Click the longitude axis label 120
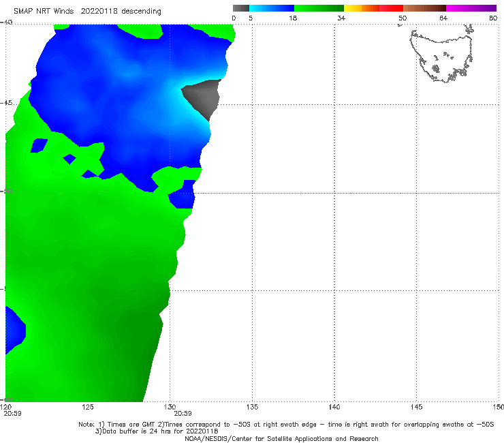504x443 pixels. tap(5, 407)
